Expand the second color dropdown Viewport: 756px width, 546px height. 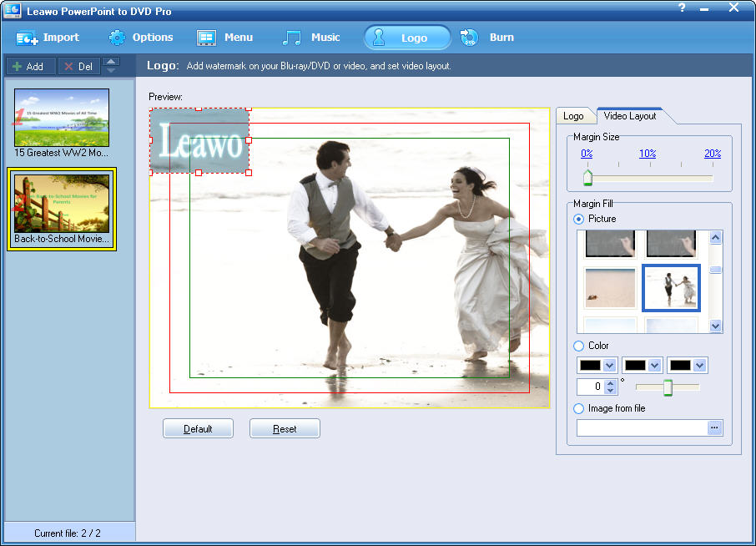[x=654, y=366]
